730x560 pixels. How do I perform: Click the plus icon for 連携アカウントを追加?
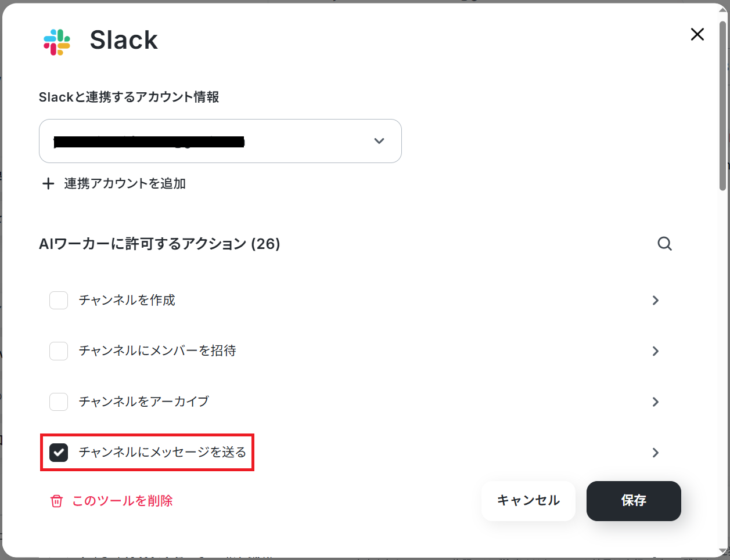[x=48, y=184]
